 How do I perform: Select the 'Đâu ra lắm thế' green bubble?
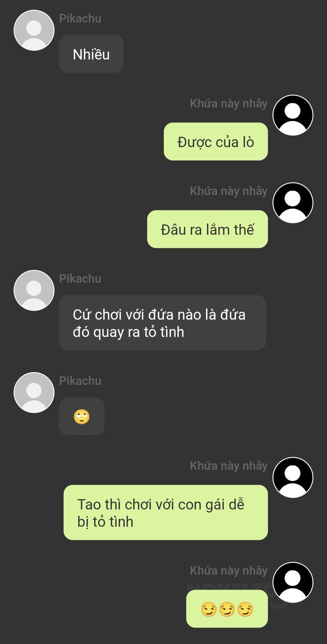click(x=207, y=229)
